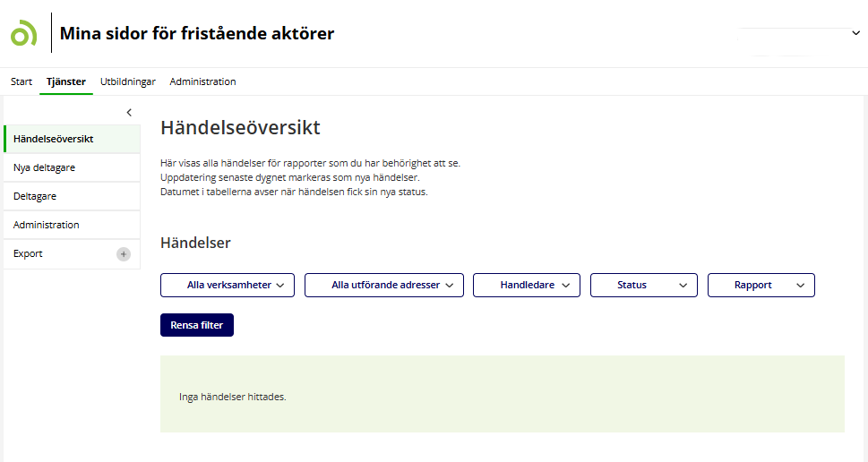868x462 pixels.
Task: Open Nya deltagare in the sidebar
Action: (44, 167)
